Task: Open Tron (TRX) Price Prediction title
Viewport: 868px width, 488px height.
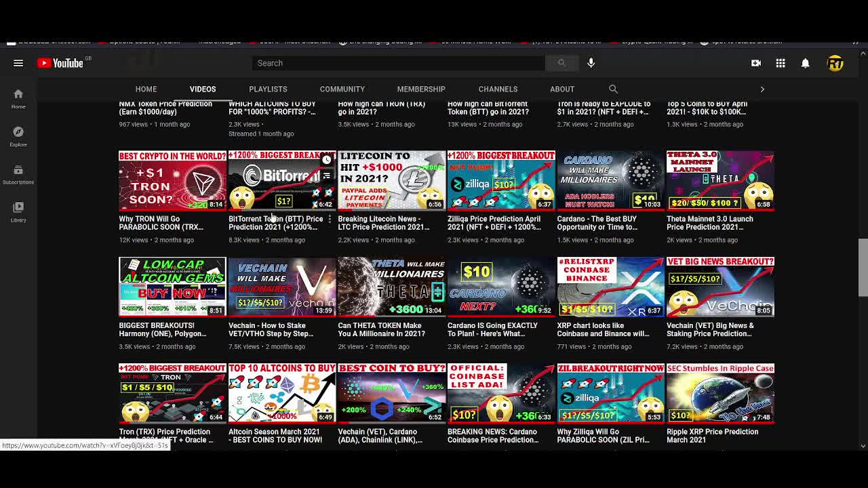Action: (166, 436)
